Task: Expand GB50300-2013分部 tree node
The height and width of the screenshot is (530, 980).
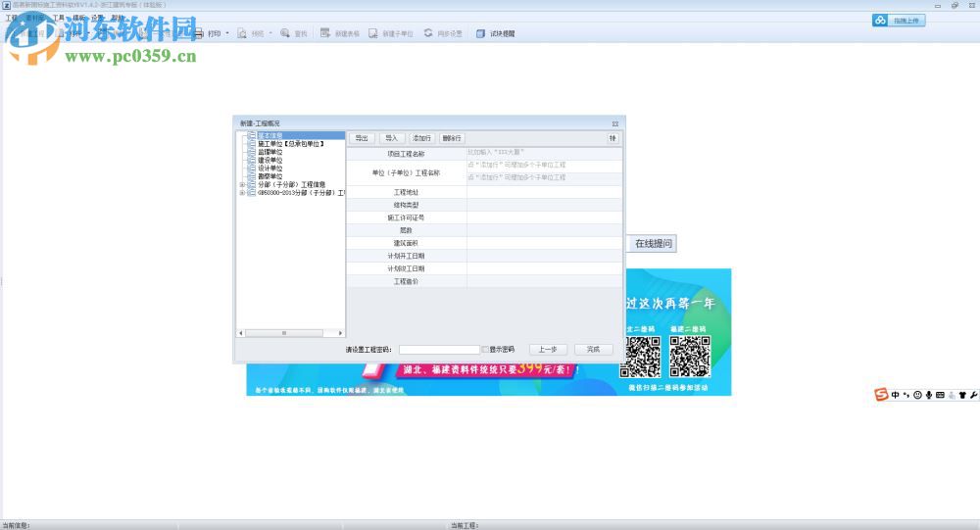Action: 242,193
